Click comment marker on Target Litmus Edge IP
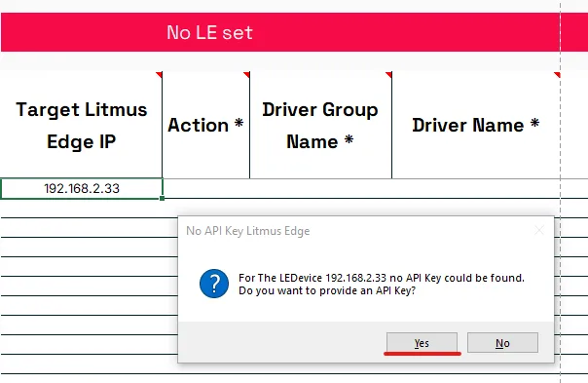Image resolution: width=588 pixels, height=383 pixels. tap(160, 74)
